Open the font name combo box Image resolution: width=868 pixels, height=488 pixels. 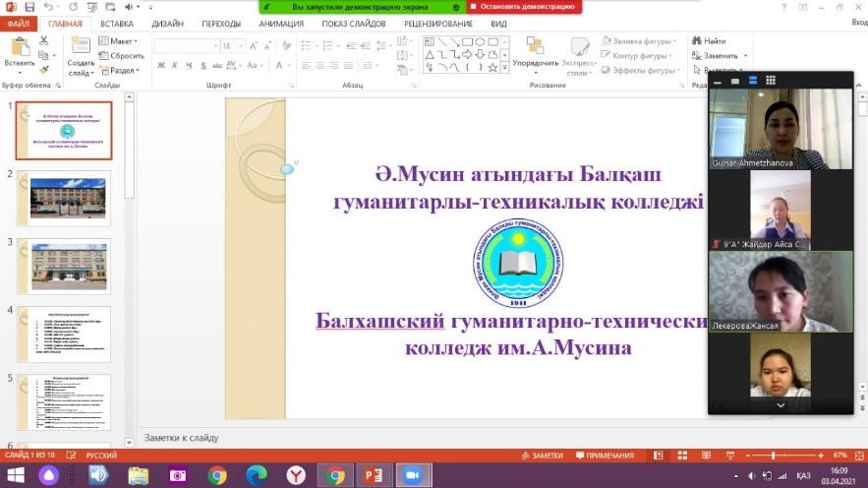point(187,46)
